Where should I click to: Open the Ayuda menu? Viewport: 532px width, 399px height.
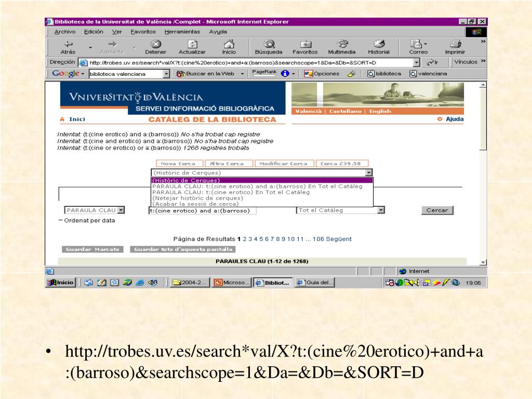tap(218, 32)
